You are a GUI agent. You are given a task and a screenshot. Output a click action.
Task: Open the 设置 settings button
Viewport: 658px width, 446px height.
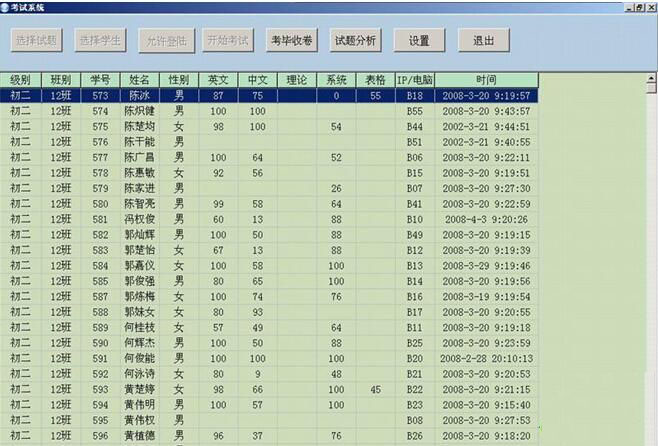[x=419, y=41]
